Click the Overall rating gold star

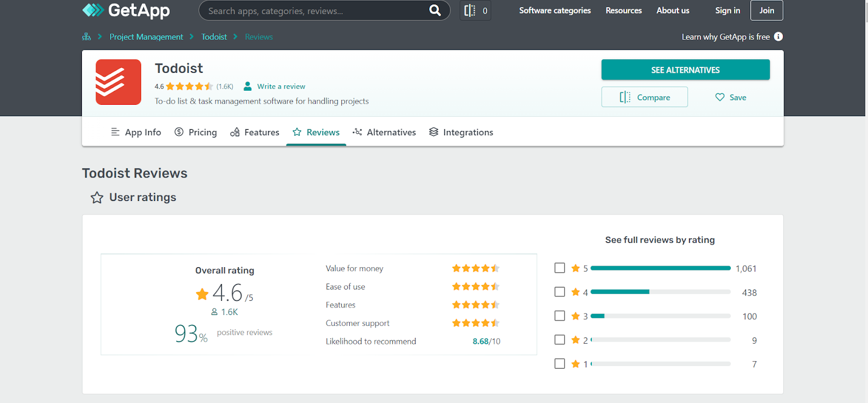(x=202, y=294)
